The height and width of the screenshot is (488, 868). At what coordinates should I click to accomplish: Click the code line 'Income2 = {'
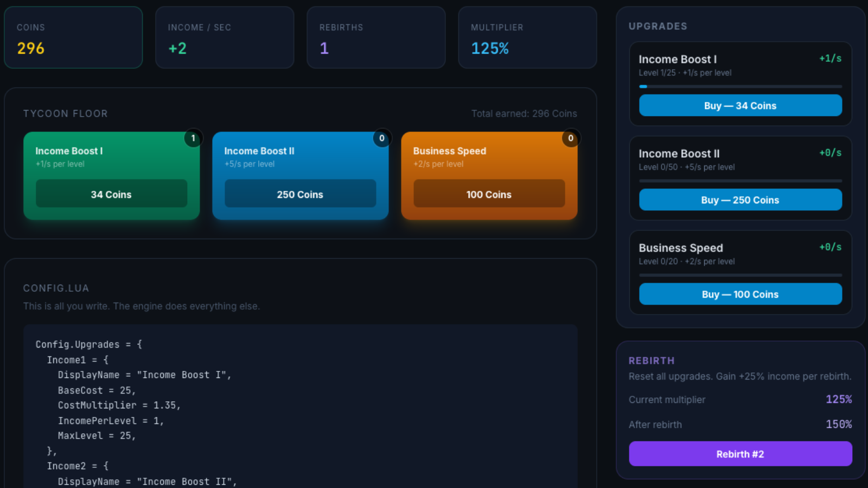click(x=78, y=466)
